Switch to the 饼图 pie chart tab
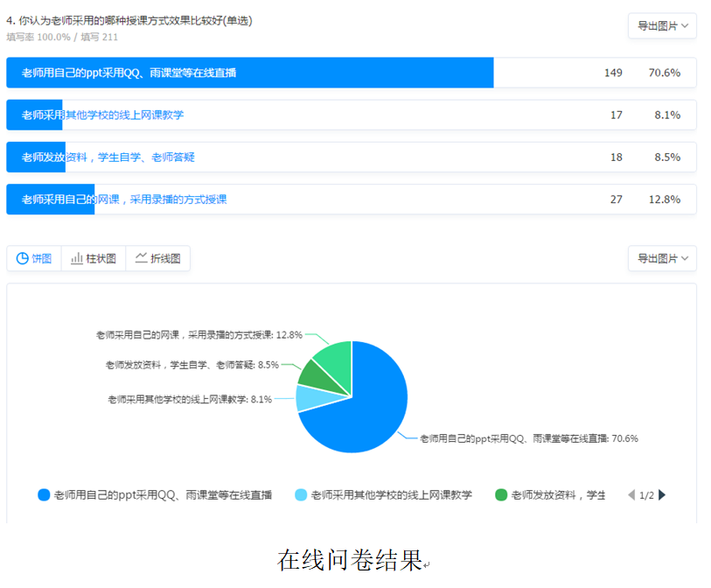The height and width of the screenshot is (588, 711). tap(34, 259)
